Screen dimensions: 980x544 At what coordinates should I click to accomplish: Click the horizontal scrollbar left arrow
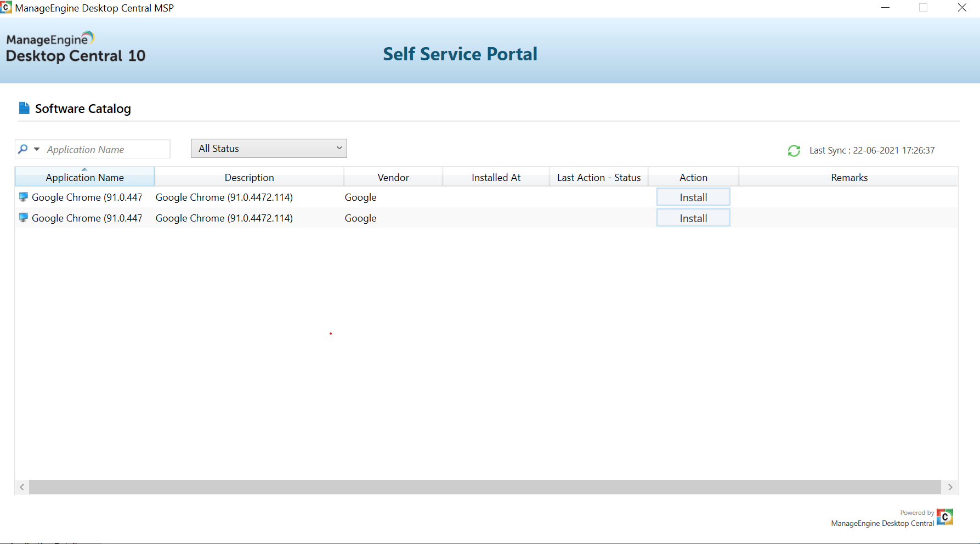pyautogui.click(x=22, y=487)
